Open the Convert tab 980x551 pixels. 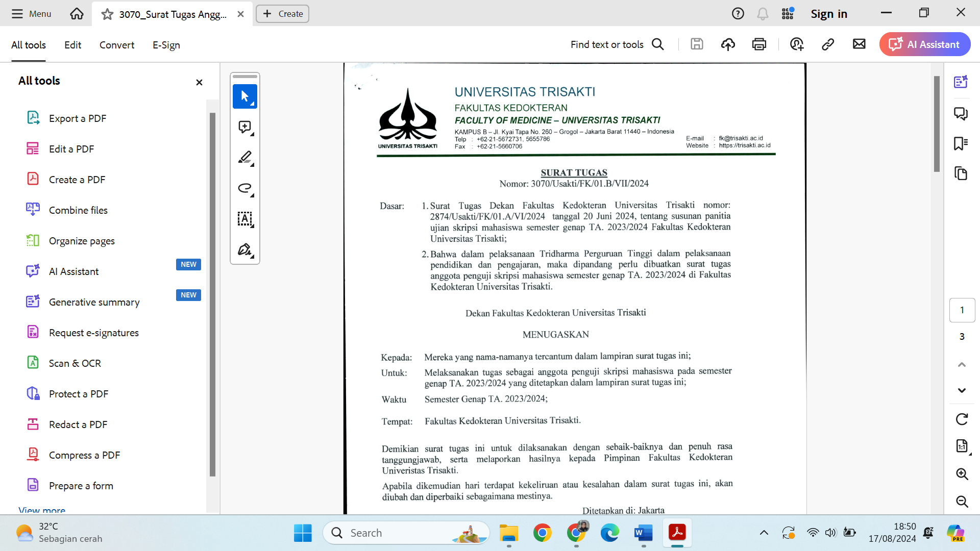click(x=116, y=45)
